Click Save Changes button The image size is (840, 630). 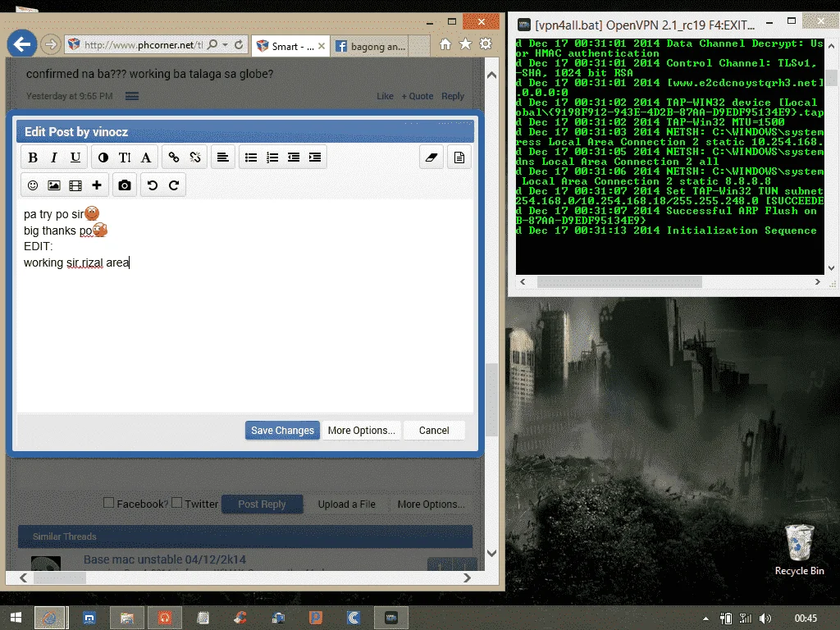pyautogui.click(x=282, y=430)
